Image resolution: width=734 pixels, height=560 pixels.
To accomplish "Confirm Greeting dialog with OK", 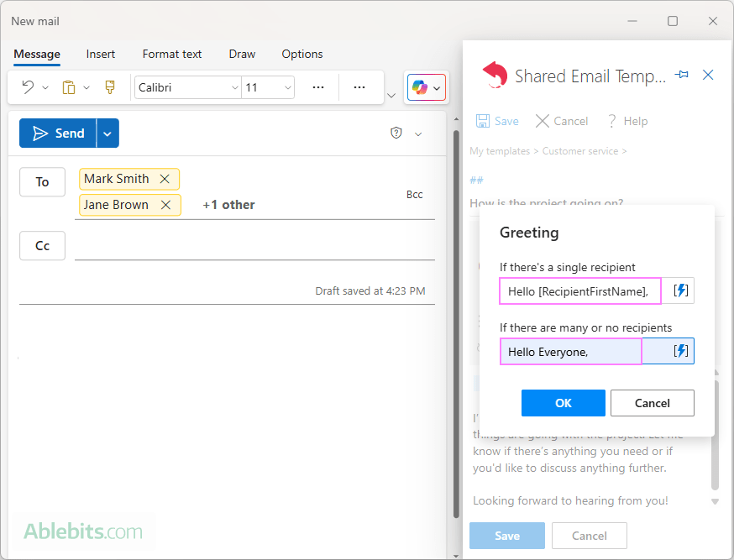I will pyautogui.click(x=564, y=403).
